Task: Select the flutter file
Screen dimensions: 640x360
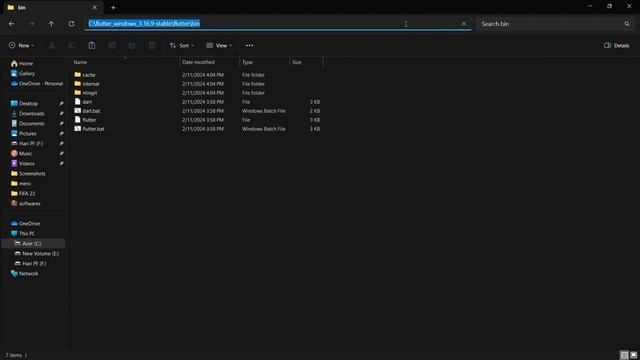Action: pos(89,120)
